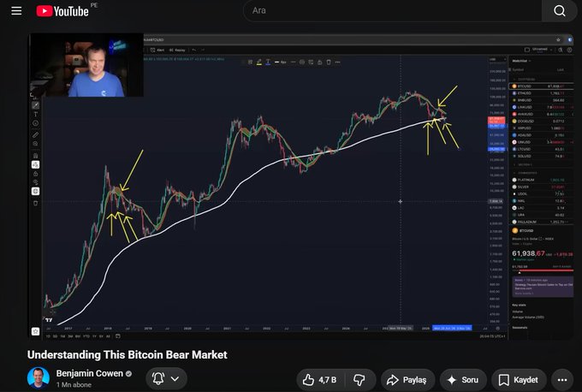Click the Alert button in chart toolbar
Image resolution: width=582 pixels, height=392 pixels.
pos(157,50)
